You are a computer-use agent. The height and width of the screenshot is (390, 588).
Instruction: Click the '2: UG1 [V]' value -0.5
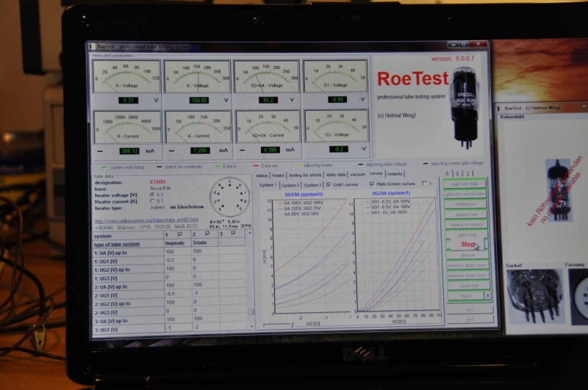click(178, 294)
